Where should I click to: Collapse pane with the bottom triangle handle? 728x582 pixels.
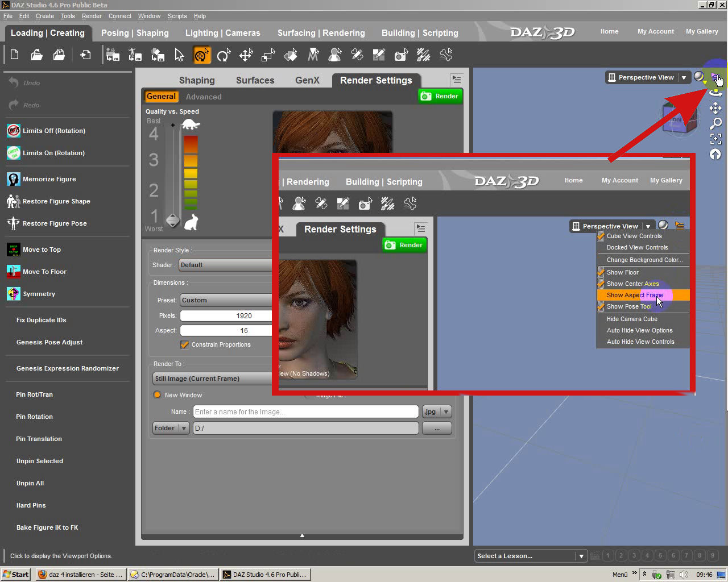click(302, 535)
